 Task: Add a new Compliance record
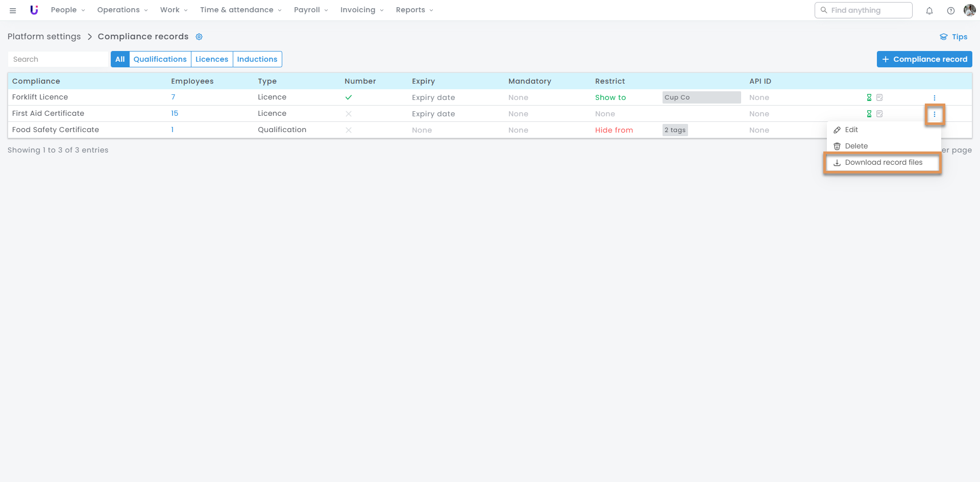pos(924,59)
